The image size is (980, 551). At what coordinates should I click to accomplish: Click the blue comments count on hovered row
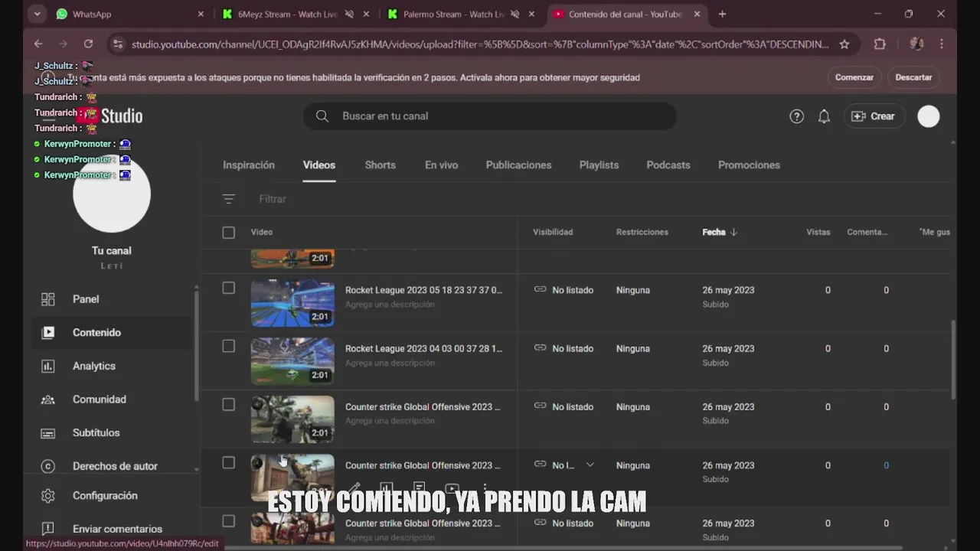pos(886,465)
